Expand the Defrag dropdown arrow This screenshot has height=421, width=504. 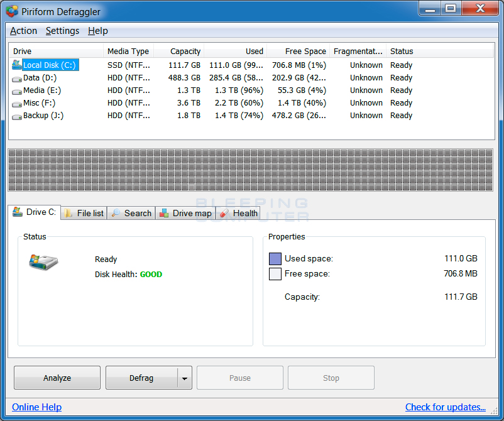click(185, 378)
